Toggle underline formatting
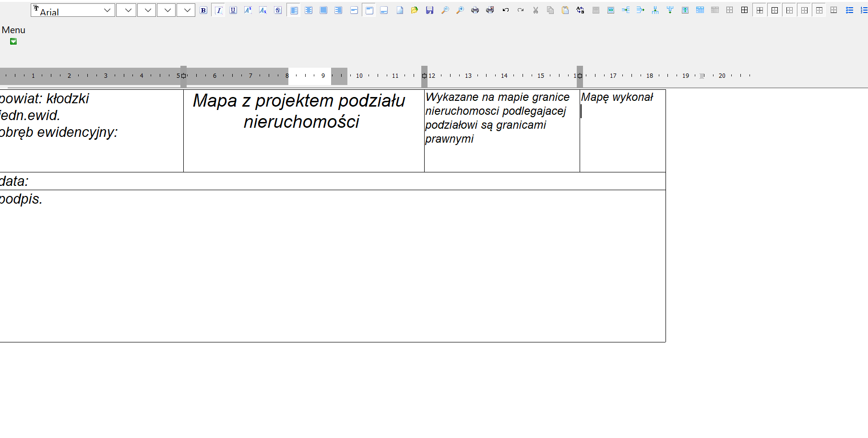Screen dimensions: 868x438 pyautogui.click(x=233, y=10)
